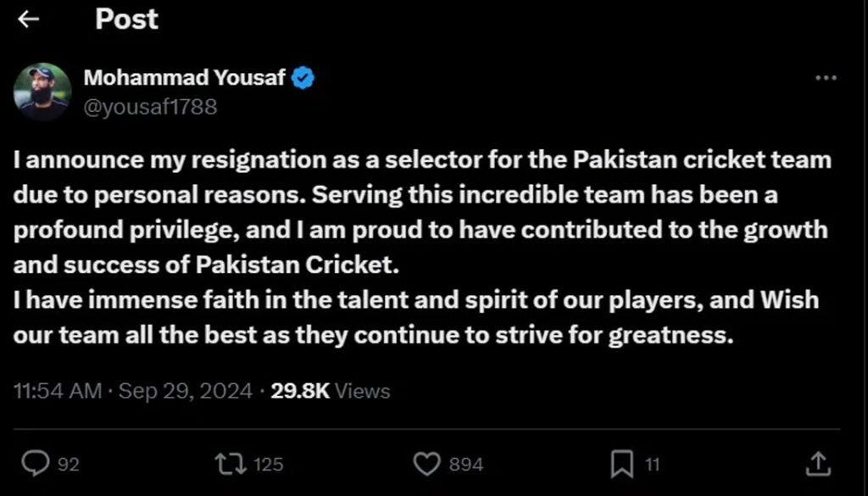
Task: Click the 11 bookmarks count
Action: [x=652, y=464]
